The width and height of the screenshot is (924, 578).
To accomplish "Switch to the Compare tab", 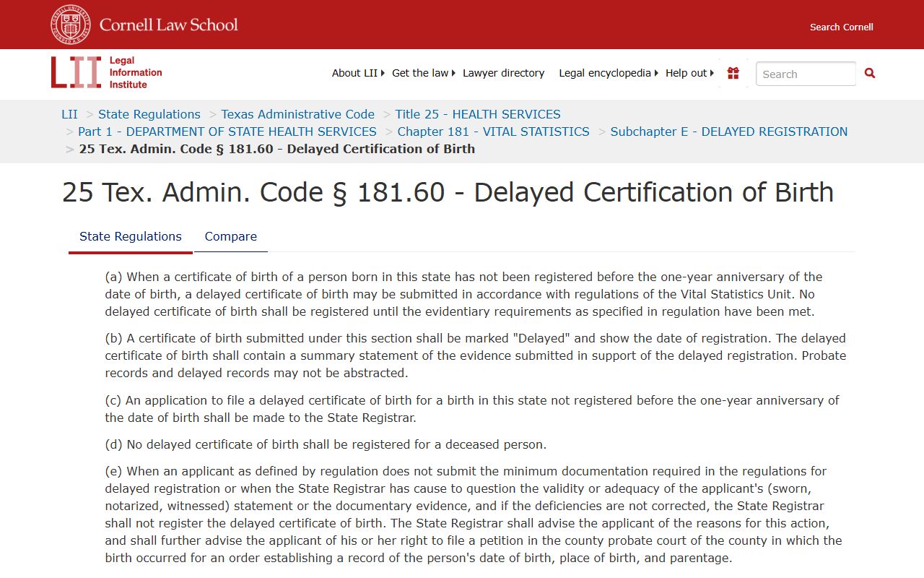I will coord(231,237).
